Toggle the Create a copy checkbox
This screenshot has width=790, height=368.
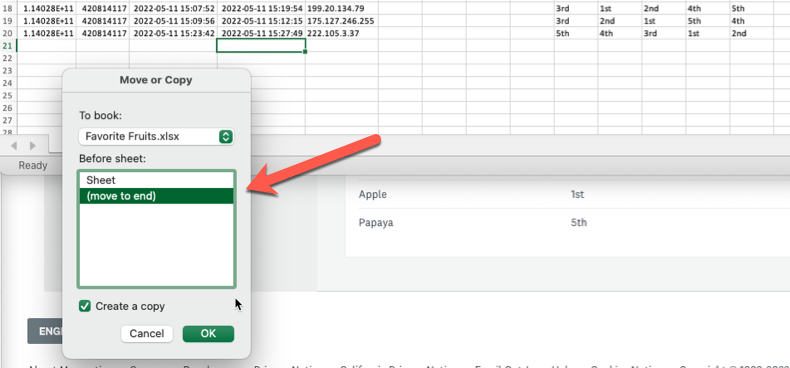pyautogui.click(x=85, y=306)
